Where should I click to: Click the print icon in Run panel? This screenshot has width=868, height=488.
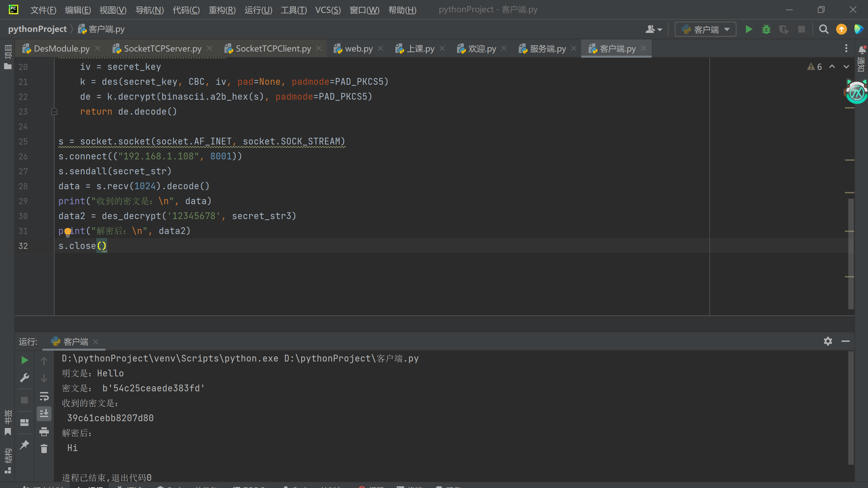pyautogui.click(x=44, y=432)
